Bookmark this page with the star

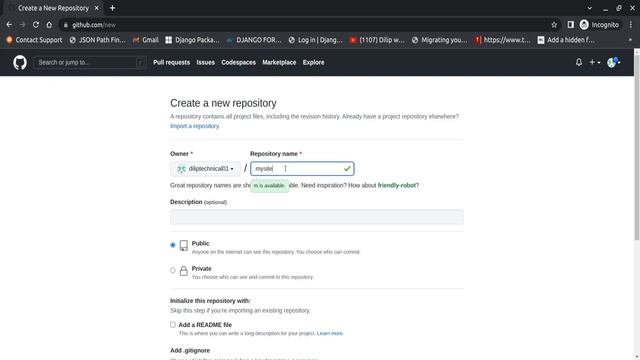pos(554,25)
